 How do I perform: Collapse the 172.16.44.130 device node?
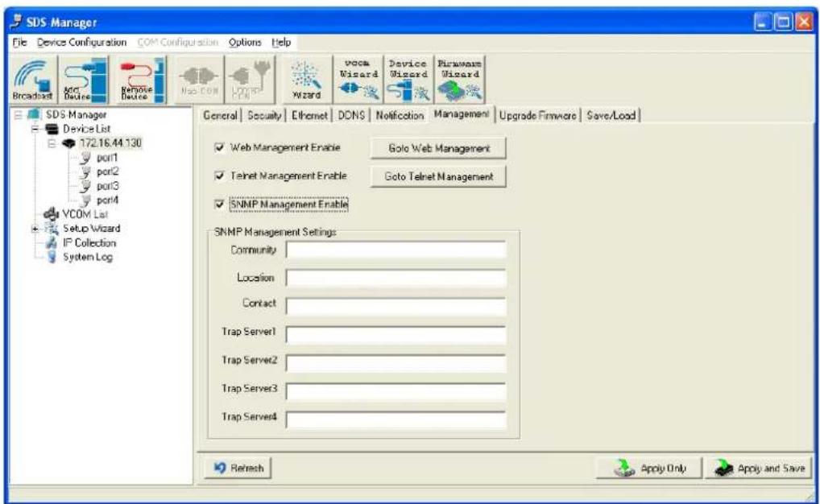coord(52,143)
